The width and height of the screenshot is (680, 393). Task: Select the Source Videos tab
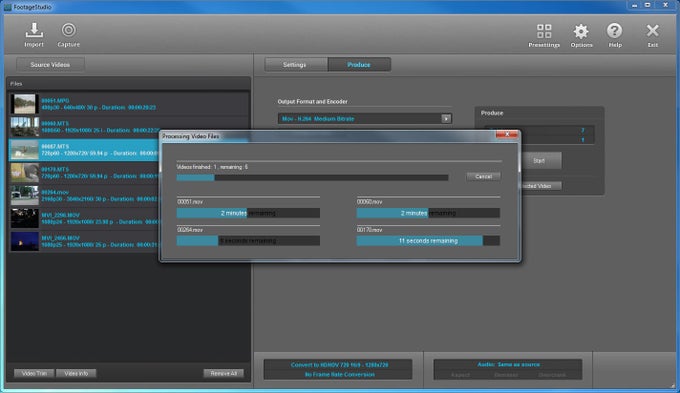pyautogui.click(x=50, y=65)
